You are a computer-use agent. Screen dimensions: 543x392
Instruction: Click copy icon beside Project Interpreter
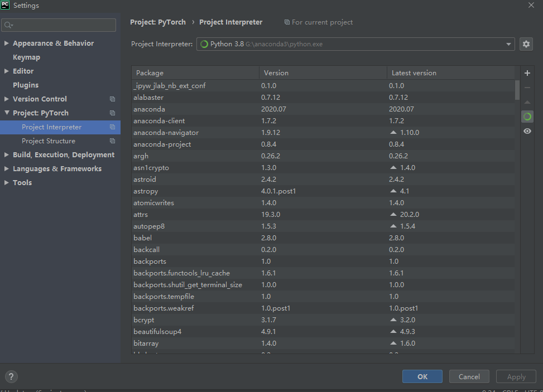(112, 127)
